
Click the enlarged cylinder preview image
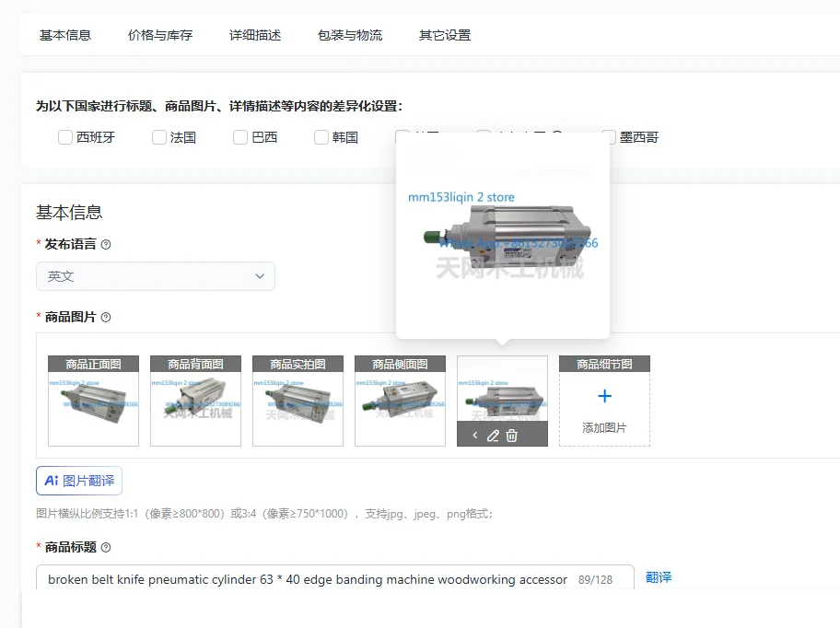pyautogui.click(x=503, y=235)
